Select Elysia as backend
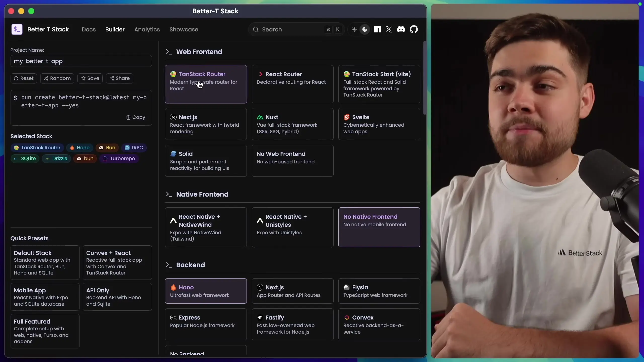644x362 pixels. [x=379, y=291]
